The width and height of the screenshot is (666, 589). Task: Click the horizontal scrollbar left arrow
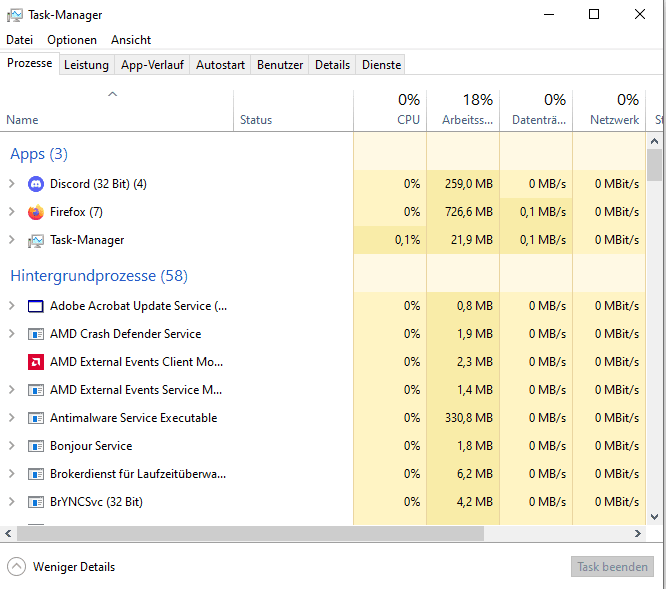tap(8, 533)
